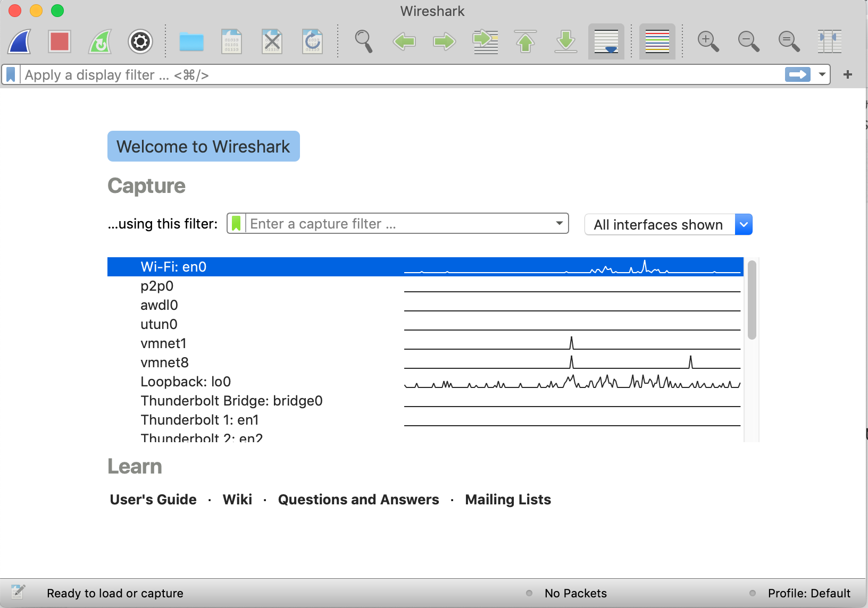Expand the capture filter history dropdown

[559, 224]
